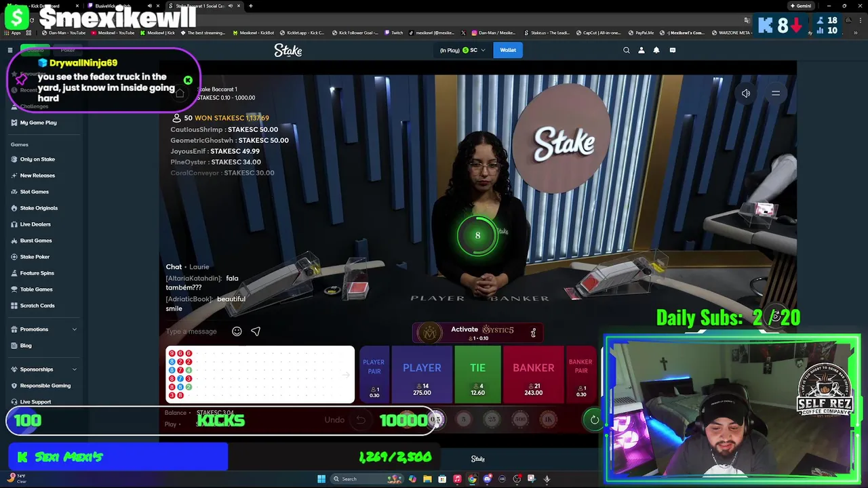Bet on PLAYER

coord(422,374)
